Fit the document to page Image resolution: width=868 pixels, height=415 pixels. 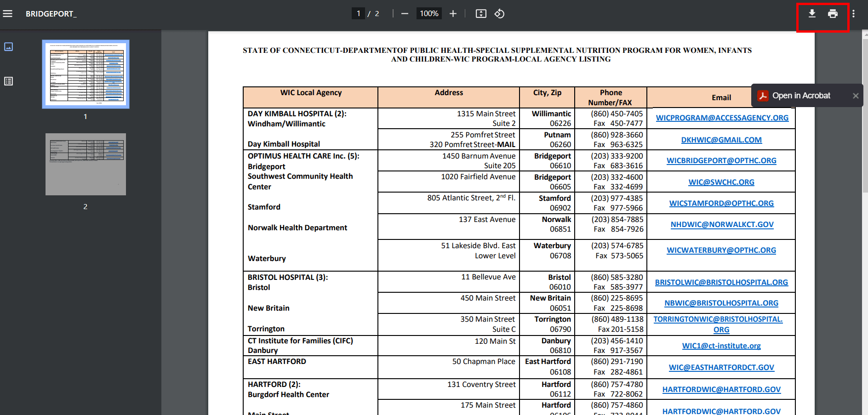(481, 14)
